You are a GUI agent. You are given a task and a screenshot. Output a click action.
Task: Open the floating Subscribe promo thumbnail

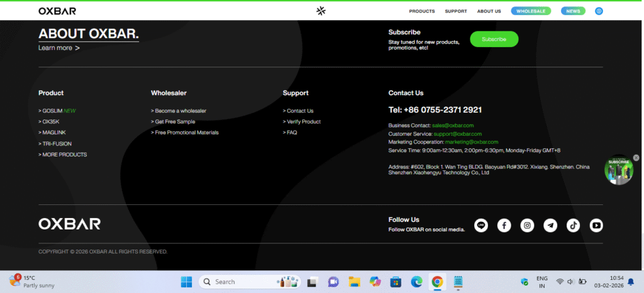pyautogui.click(x=618, y=171)
